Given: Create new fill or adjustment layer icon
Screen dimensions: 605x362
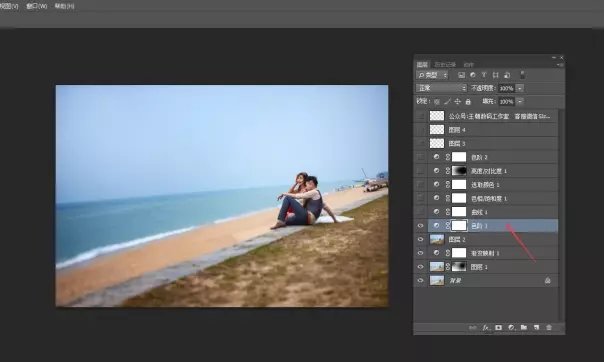Looking at the screenshot, I should click(x=511, y=327).
